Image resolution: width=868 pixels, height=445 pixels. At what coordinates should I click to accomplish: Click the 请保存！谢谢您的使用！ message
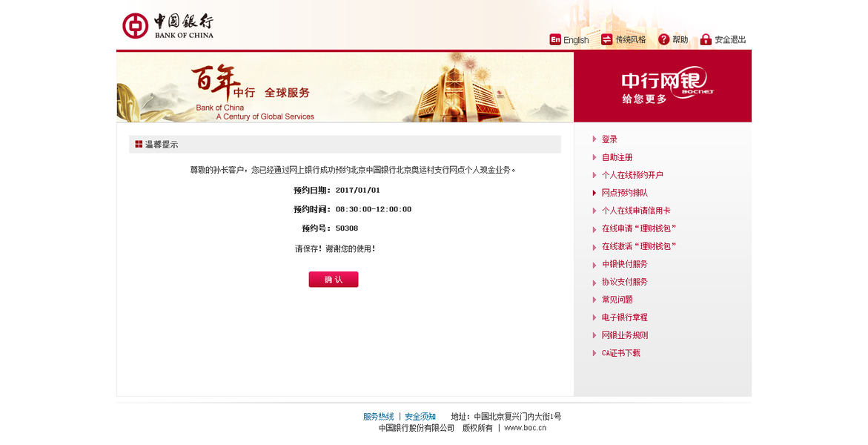[x=336, y=248]
